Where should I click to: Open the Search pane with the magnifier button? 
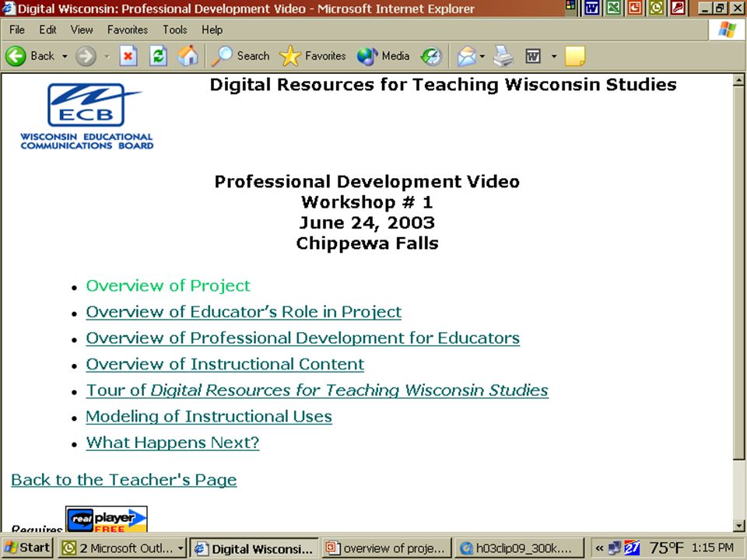(x=240, y=56)
